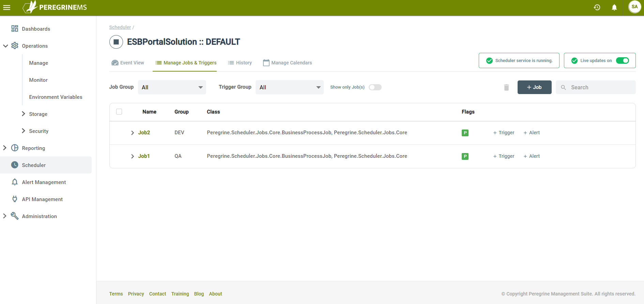Image resolution: width=644 pixels, height=304 pixels.
Task: Click the Administration wrench icon
Action: point(15,216)
